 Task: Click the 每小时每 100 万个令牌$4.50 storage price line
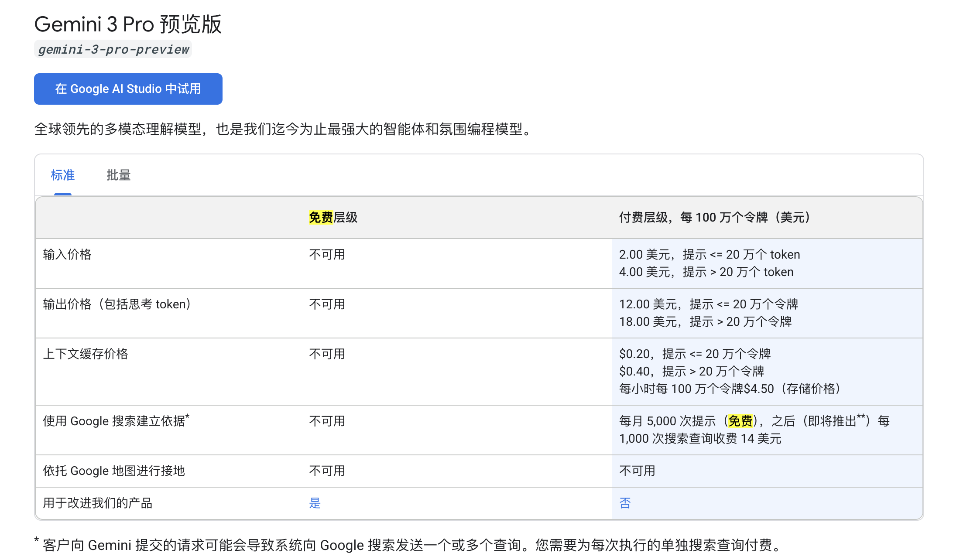[731, 389]
